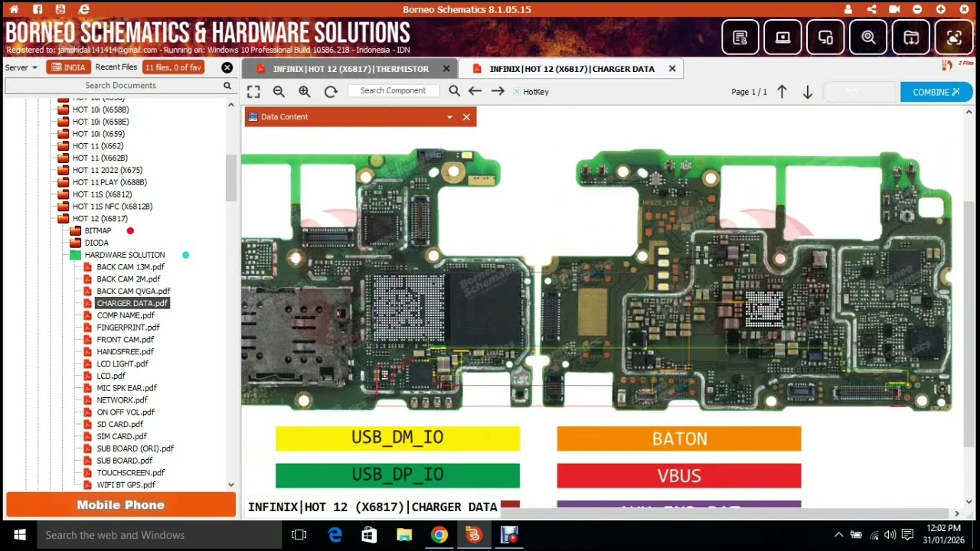
Task: Select the green USB_DP_IO legend swatch
Action: pos(397,475)
